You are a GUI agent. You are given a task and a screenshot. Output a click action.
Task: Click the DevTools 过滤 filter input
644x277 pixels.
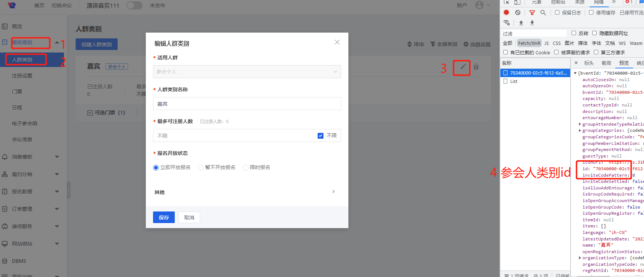(534, 33)
